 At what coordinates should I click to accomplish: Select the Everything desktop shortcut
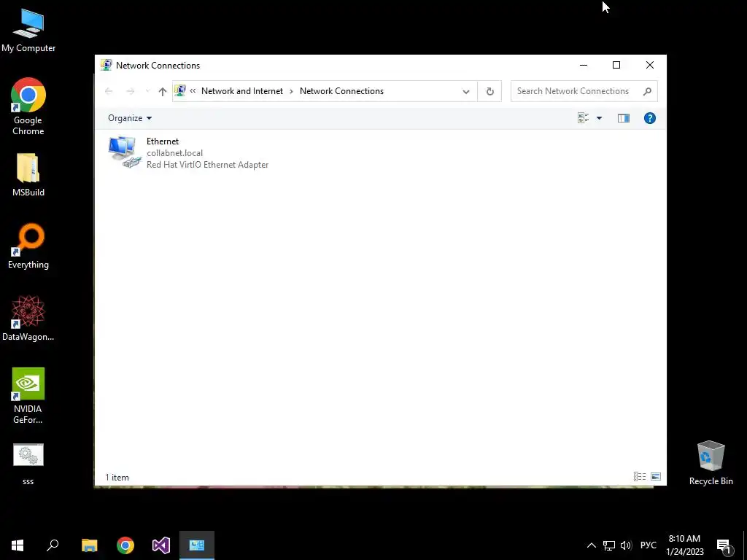[x=28, y=246]
